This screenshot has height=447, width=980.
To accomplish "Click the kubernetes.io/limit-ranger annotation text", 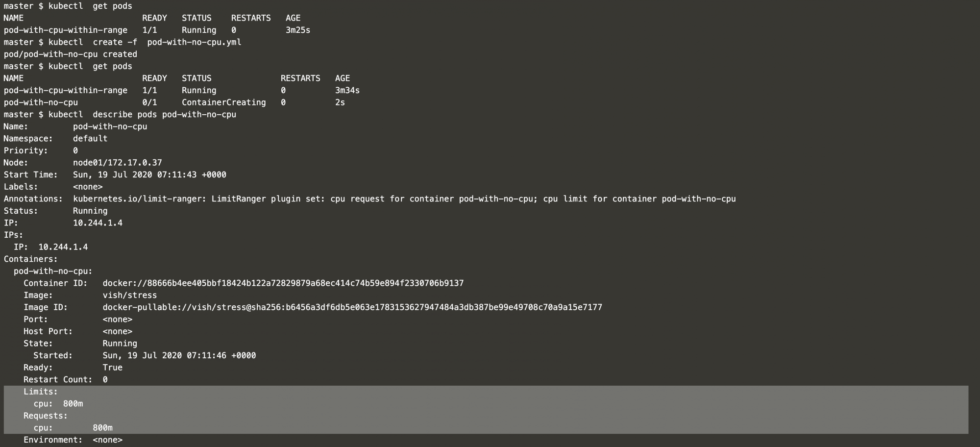I will coord(404,199).
